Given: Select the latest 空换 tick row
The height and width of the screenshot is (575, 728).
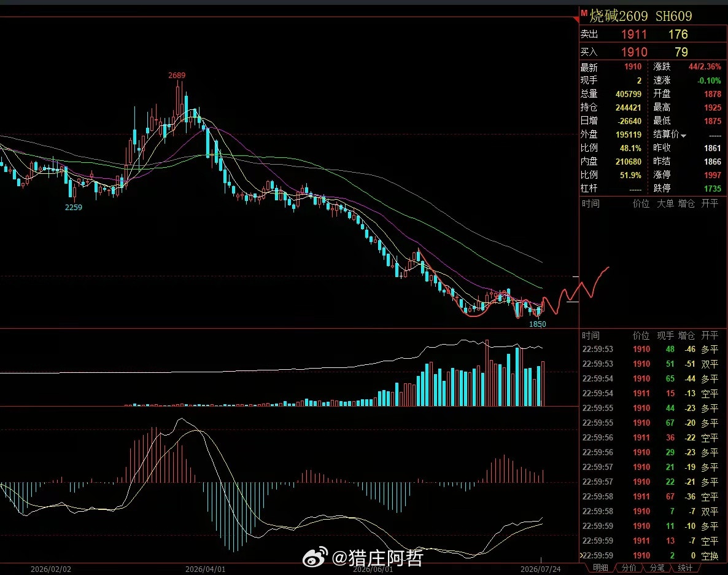Looking at the screenshot, I should [x=651, y=555].
